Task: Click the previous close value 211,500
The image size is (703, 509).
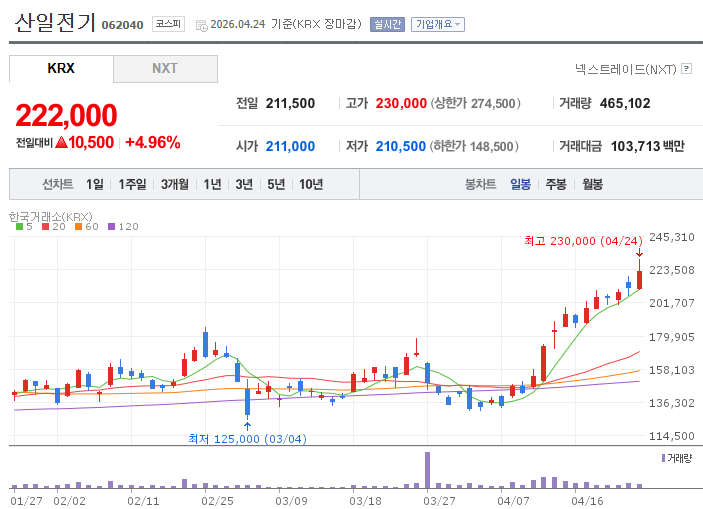Action: point(290,104)
